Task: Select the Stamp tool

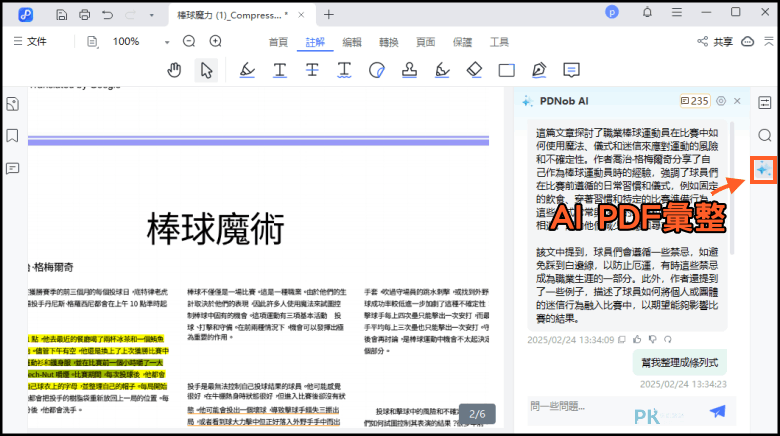Action: 409,70
